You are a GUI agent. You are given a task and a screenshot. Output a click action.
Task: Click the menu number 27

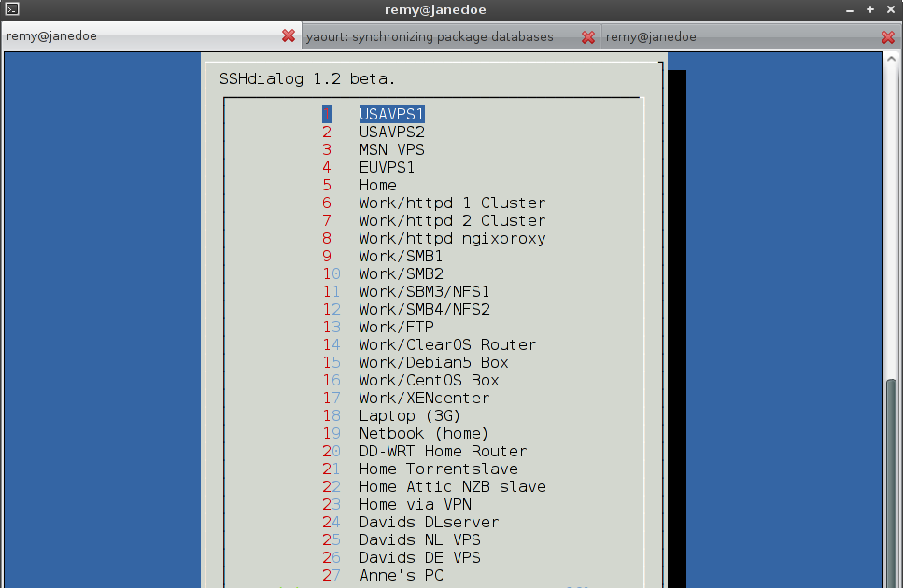[x=332, y=575]
